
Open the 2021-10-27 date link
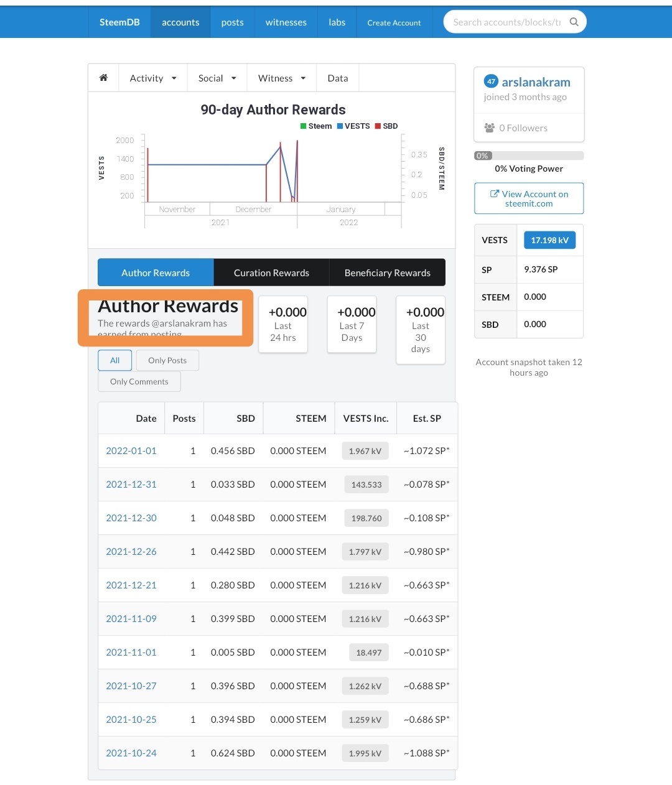[131, 685]
